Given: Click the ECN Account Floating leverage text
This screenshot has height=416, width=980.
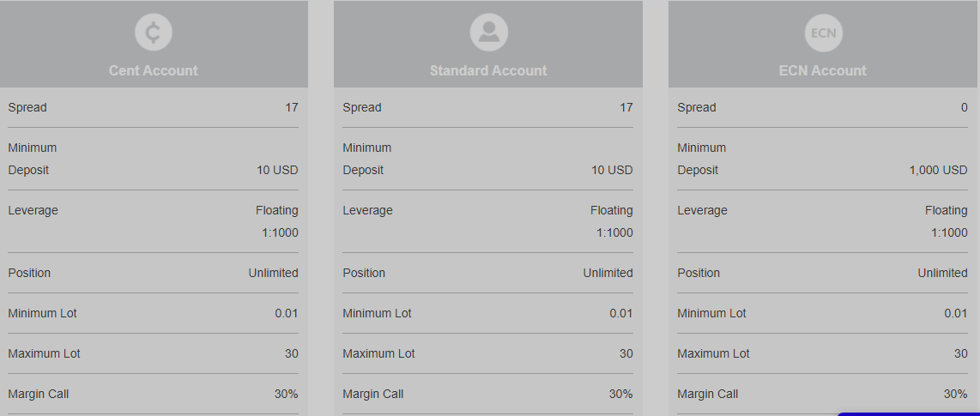Looking at the screenshot, I should click(x=947, y=210).
